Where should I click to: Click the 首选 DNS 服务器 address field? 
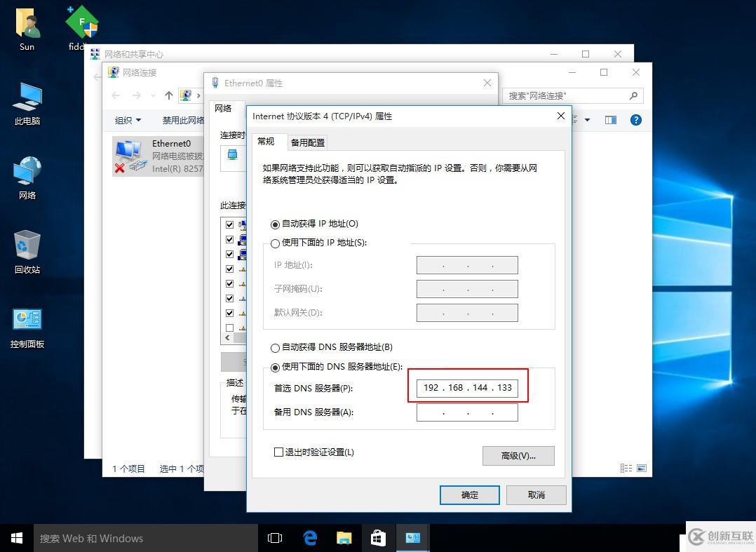pos(467,388)
